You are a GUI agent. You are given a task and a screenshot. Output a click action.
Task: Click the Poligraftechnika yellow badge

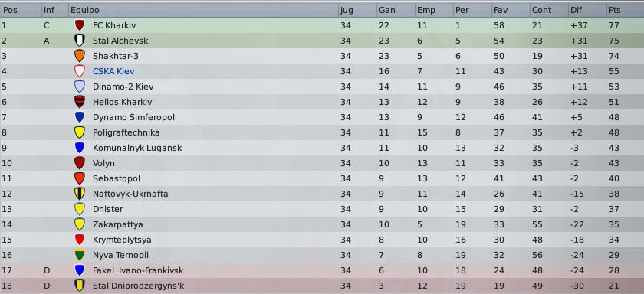79,132
